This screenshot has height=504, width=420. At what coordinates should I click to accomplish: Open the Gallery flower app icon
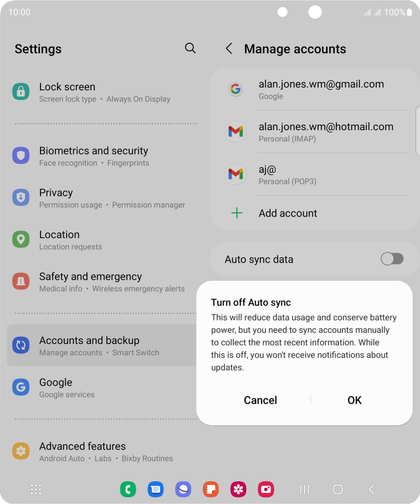[238, 489]
